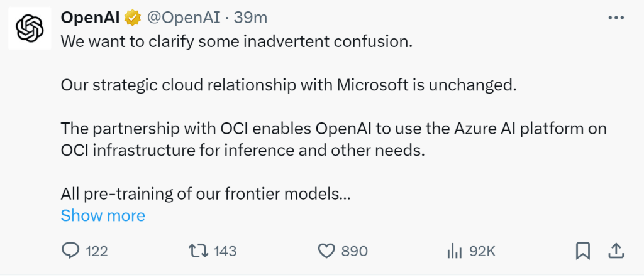Open the OpenAI profile avatar
Image resolution: width=644 pixels, height=280 pixels.
[x=29, y=28]
